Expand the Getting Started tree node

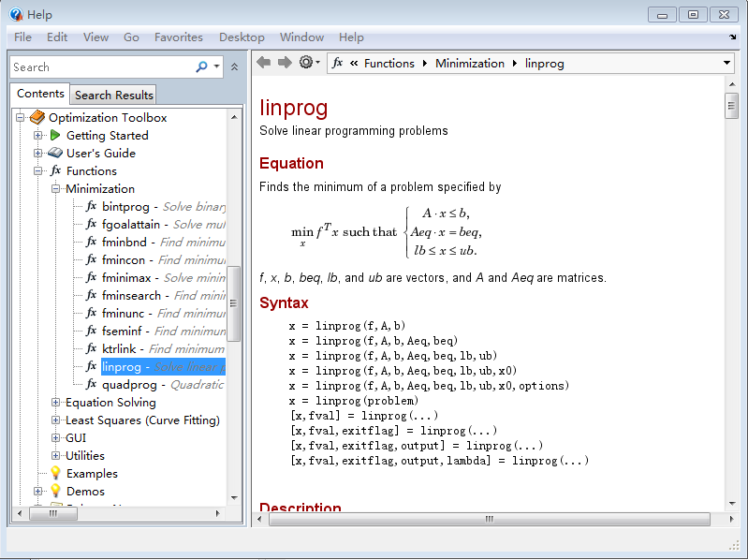(38, 136)
